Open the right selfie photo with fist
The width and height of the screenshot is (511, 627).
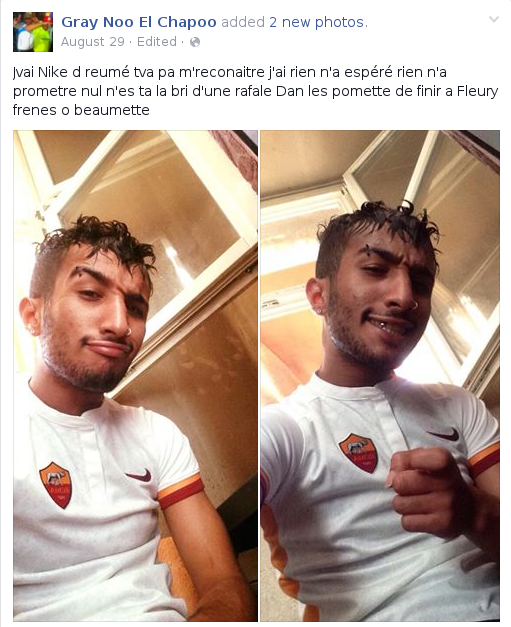click(380, 375)
